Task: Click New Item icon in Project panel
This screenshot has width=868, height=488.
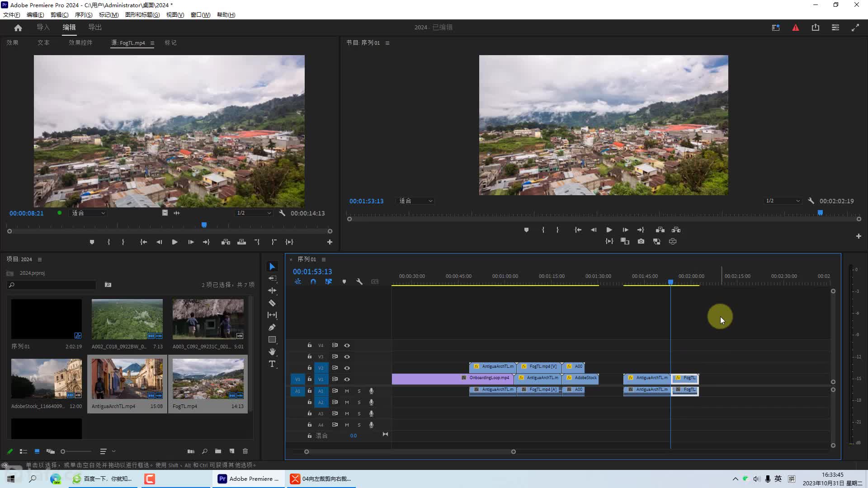Action: [x=232, y=451]
